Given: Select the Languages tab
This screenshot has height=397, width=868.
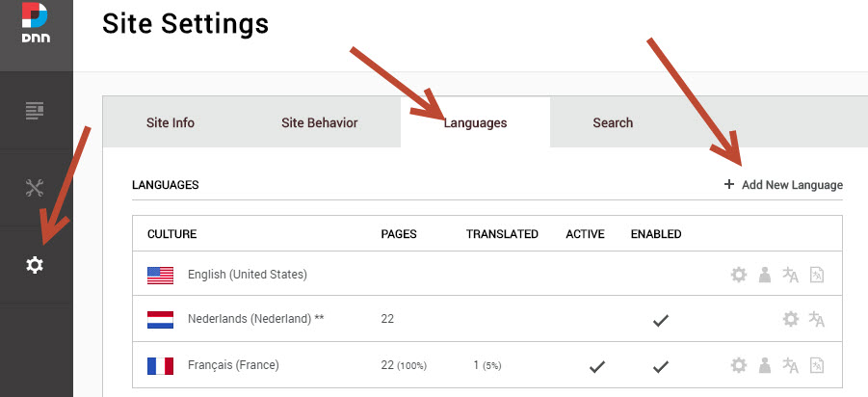Looking at the screenshot, I should click(x=476, y=122).
